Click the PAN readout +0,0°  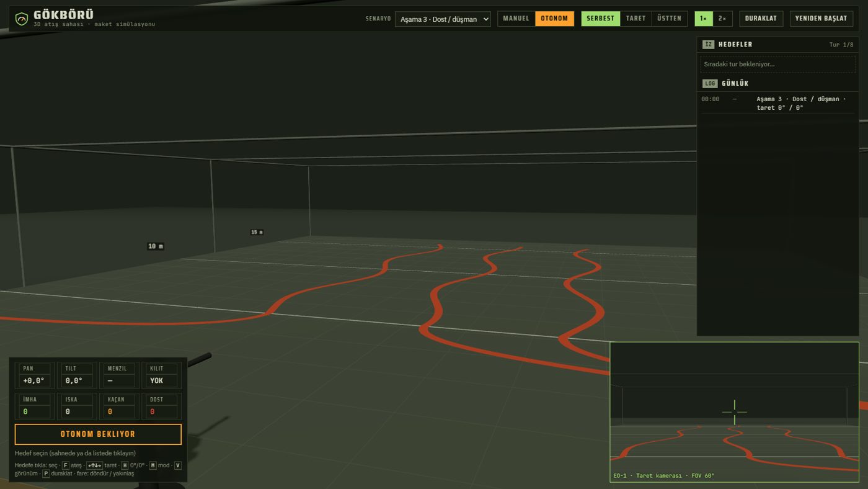pyautogui.click(x=35, y=376)
